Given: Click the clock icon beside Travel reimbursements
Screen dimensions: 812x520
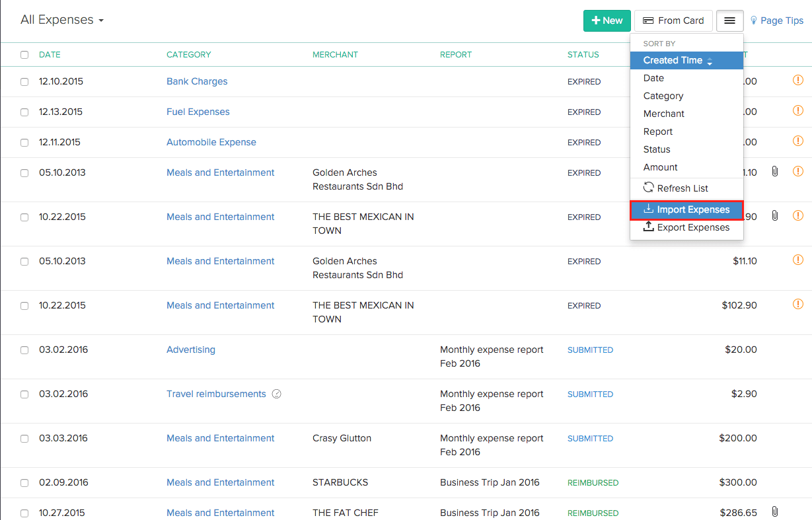Looking at the screenshot, I should pyautogui.click(x=277, y=394).
